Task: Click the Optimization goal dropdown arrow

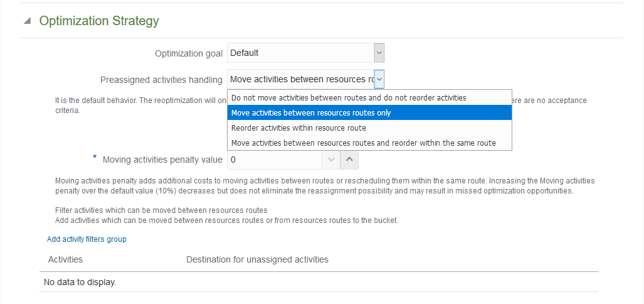Action: (x=379, y=53)
